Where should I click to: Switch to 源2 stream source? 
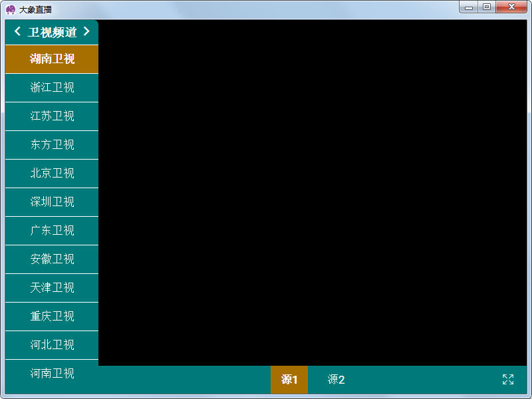coord(336,380)
